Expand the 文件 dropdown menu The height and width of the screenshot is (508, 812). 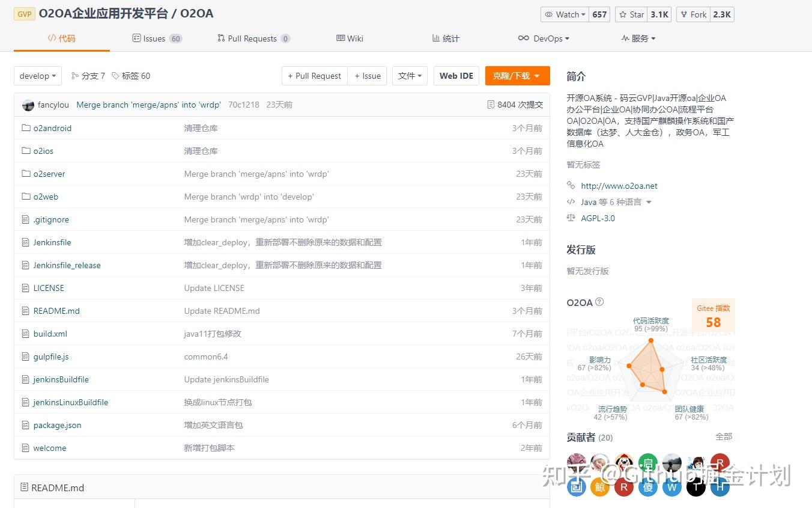coord(410,76)
